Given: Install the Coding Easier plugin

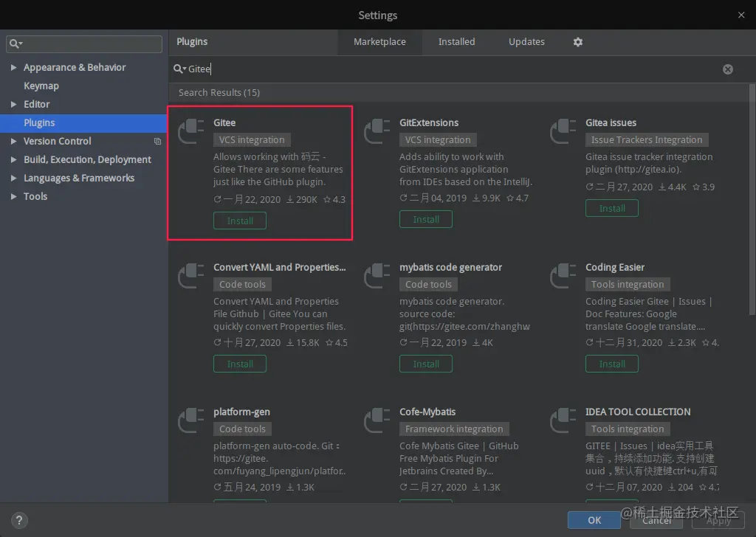Looking at the screenshot, I should tap(612, 364).
